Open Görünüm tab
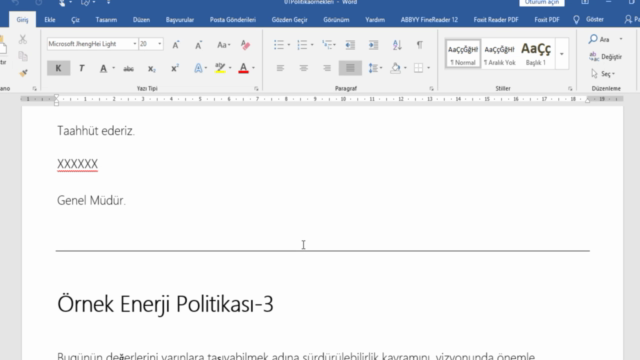640x360 pixels. click(336, 20)
